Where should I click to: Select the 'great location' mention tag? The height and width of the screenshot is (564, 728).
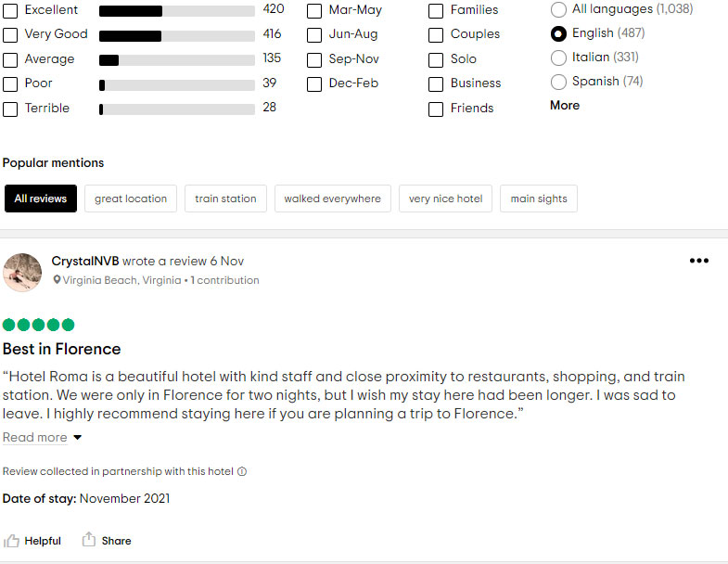point(131,199)
